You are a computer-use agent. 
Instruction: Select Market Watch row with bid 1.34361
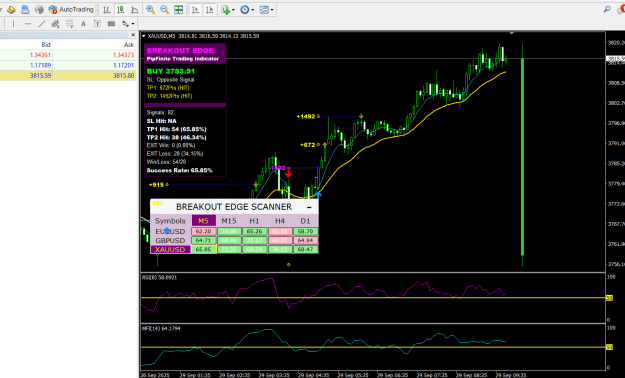pyautogui.click(x=68, y=55)
